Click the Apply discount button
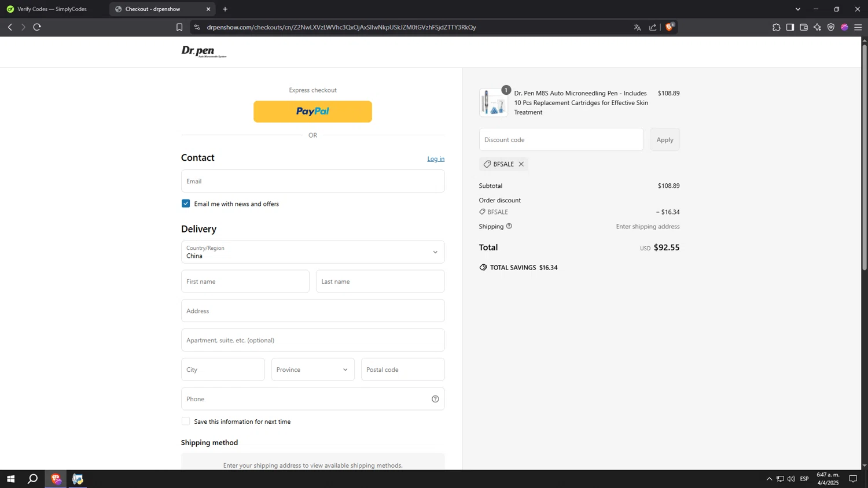Viewport: 868px width, 488px height. pyautogui.click(x=665, y=140)
